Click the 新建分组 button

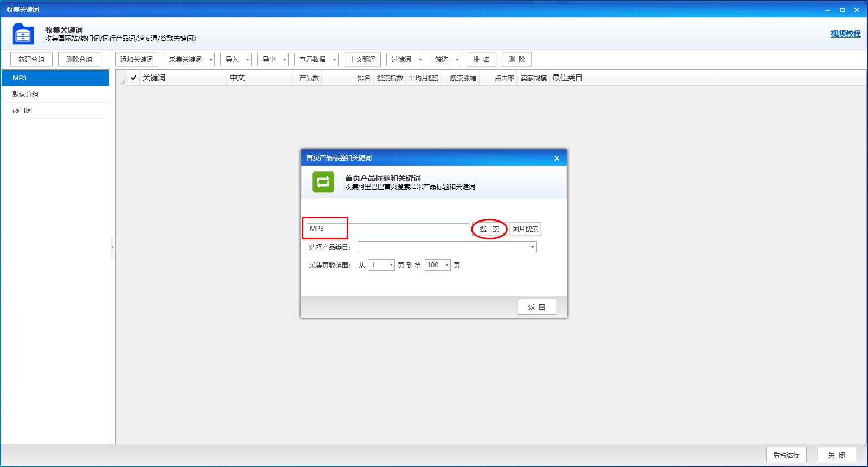pyautogui.click(x=31, y=60)
